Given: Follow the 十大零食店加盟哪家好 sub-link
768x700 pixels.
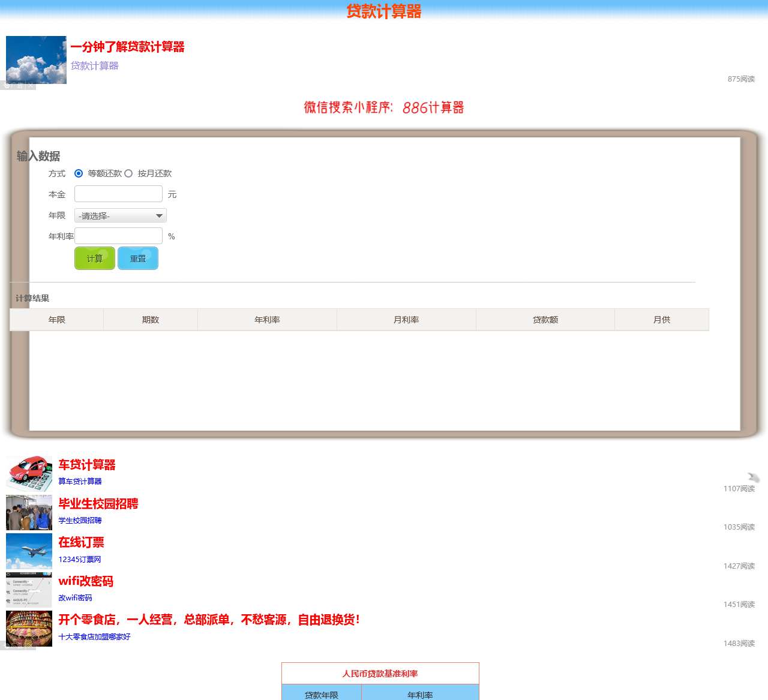Looking at the screenshot, I should point(94,636).
